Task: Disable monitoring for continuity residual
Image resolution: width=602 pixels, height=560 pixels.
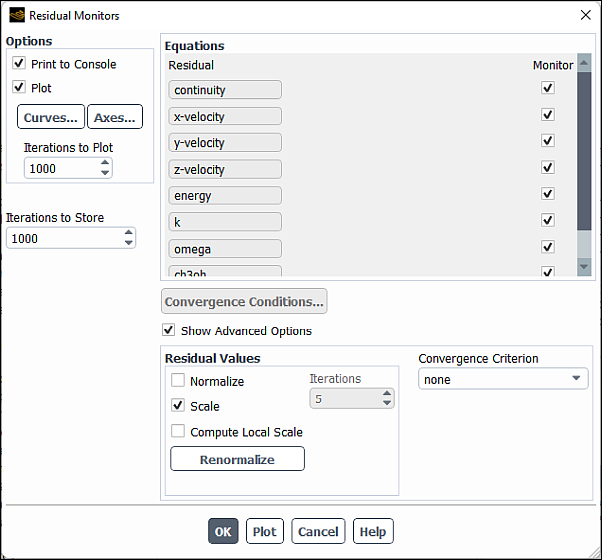Action: tap(547, 88)
